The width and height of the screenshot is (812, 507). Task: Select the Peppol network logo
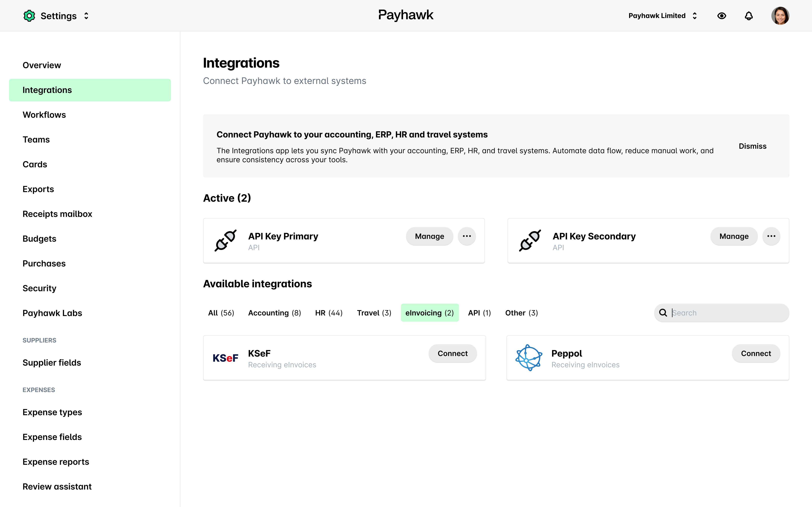[529, 358]
